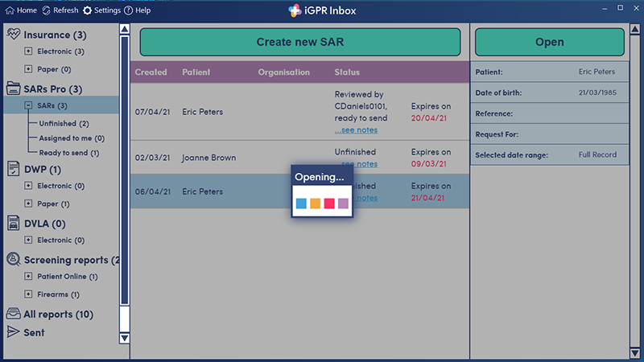The image size is (644, 362).
Task: Select the All reports tray icon
Action: click(13, 314)
